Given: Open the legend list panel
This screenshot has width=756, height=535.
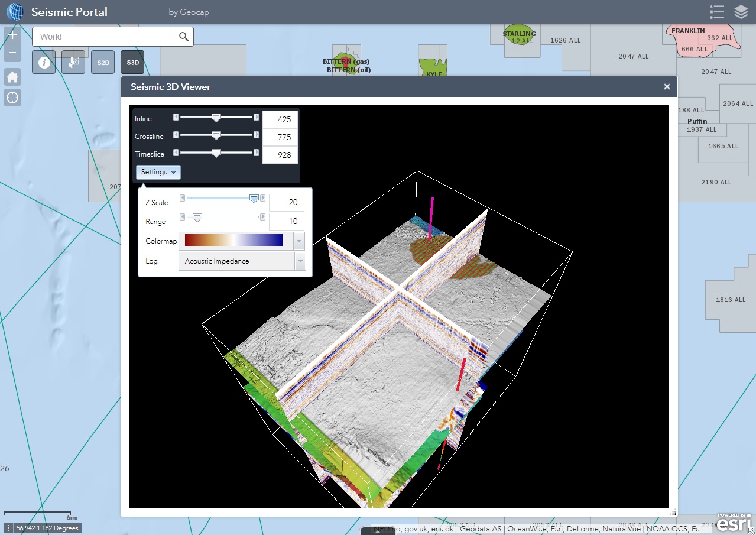Looking at the screenshot, I should (x=717, y=12).
